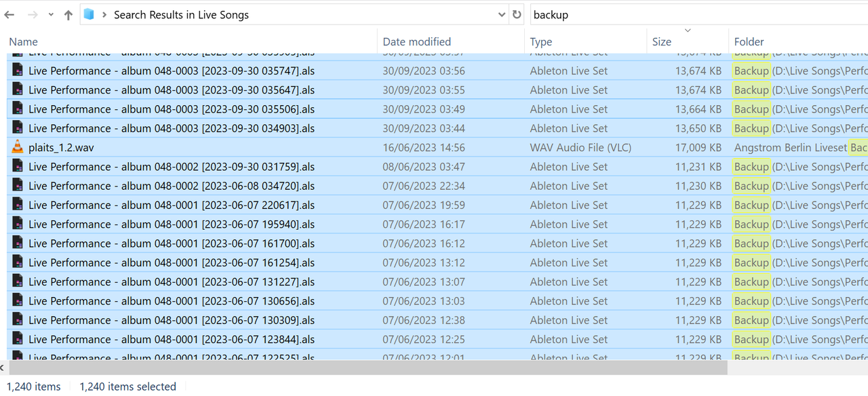This screenshot has width=868, height=396.
Task: Go back with the Back arrow
Action: 9,14
